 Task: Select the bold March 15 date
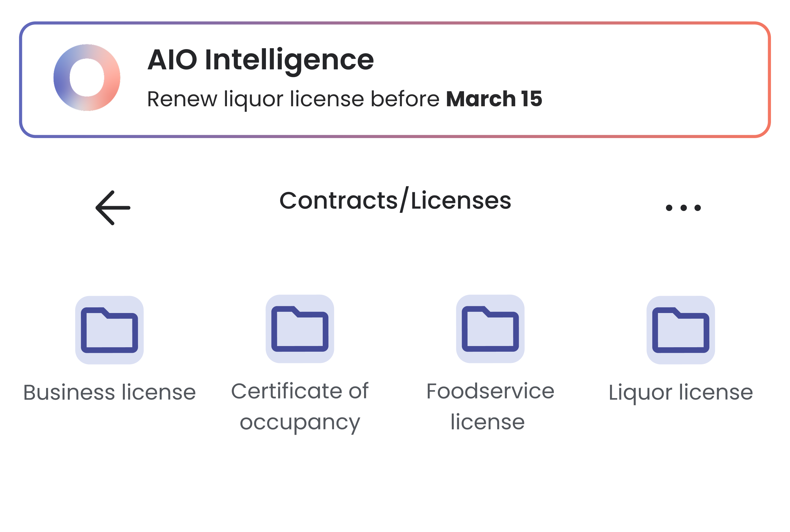tap(494, 99)
